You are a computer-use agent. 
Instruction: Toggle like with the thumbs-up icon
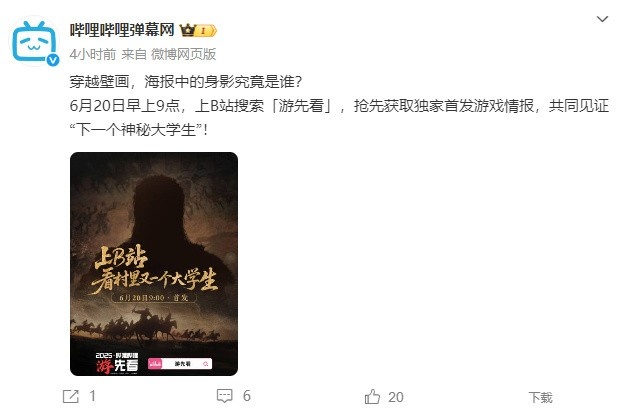(372, 397)
